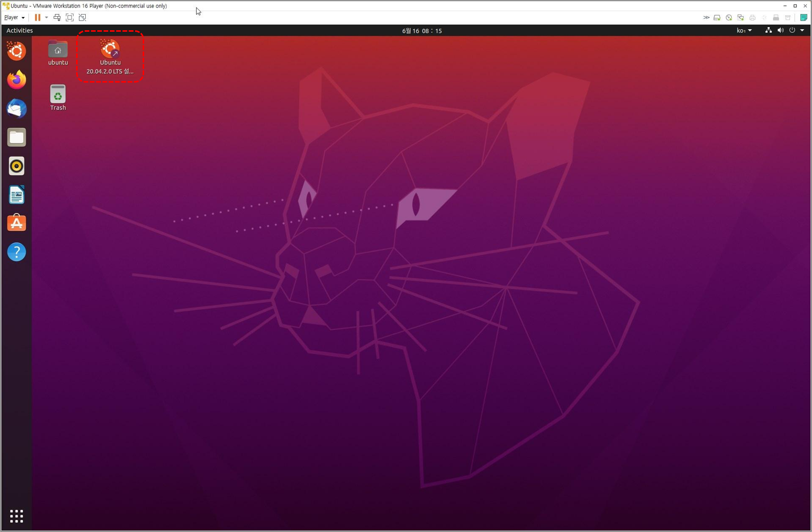
Task: Click the CD/DVD drive device icon
Action: tap(729, 18)
